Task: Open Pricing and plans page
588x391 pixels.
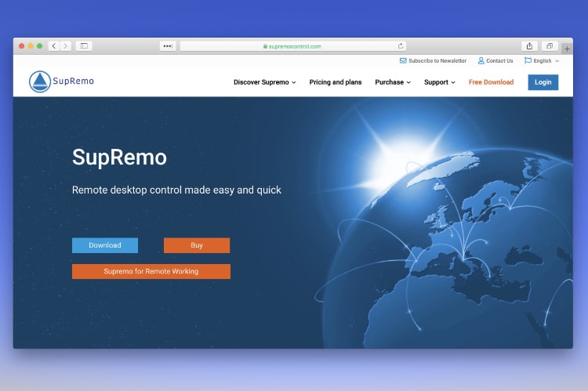Action: (336, 82)
